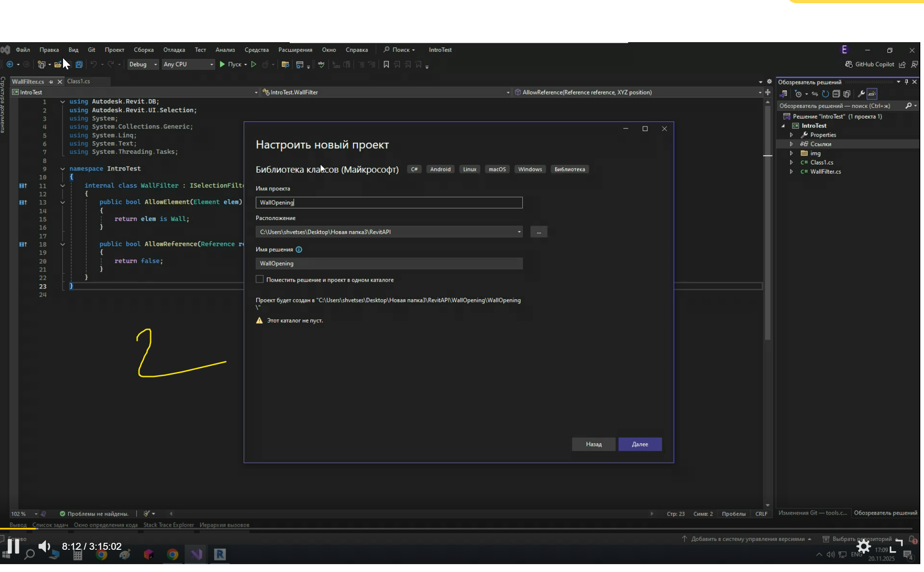Viewport: 924px width, 572px height.
Task: Toggle pin on Solution Explorer panel
Action: coord(906,82)
